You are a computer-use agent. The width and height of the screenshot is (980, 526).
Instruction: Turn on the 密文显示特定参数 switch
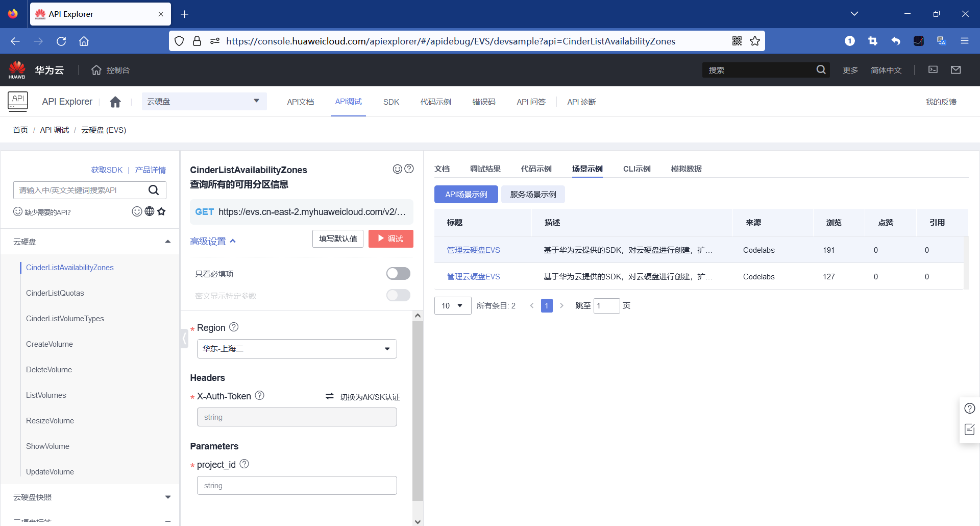pos(398,295)
